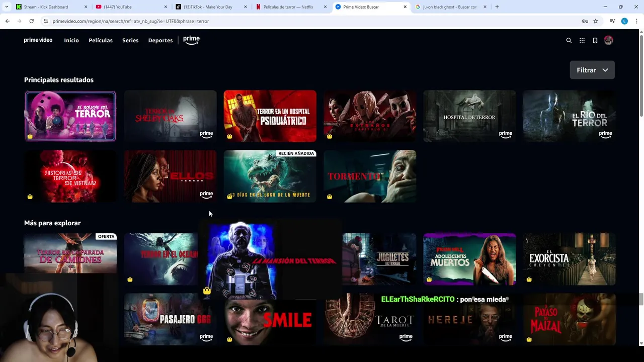644x362 pixels.
Task: Open El Exorcista Creyentes thumbnail
Action: click(569, 259)
